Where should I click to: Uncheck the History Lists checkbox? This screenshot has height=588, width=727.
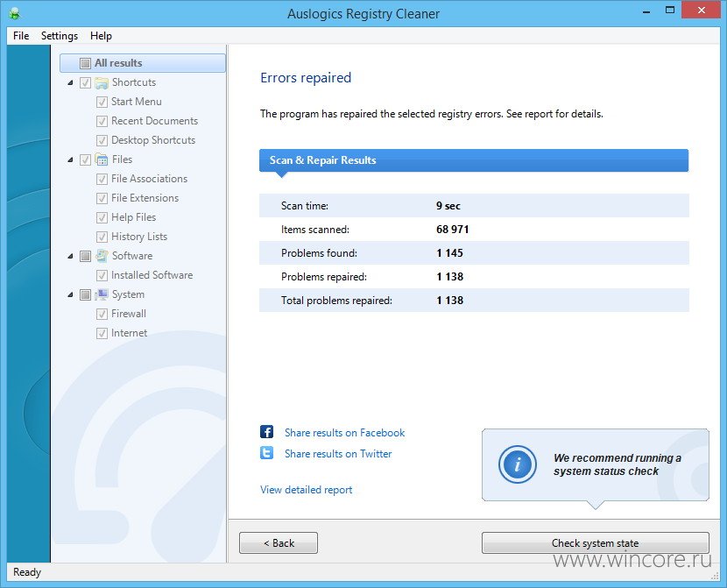[x=102, y=237]
